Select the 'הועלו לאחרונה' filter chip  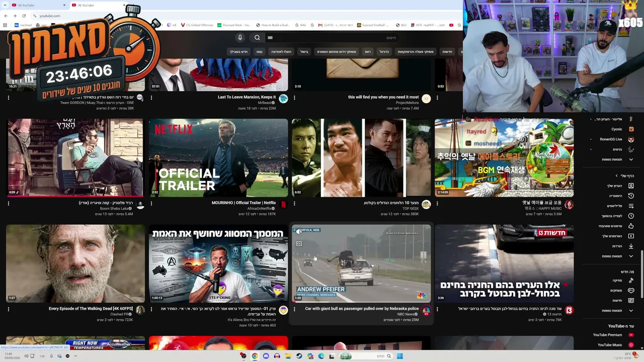(281, 52)
